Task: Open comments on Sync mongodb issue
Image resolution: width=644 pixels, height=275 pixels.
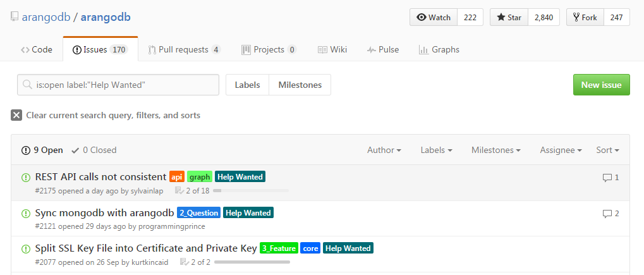Action: [x=611, y=213]
